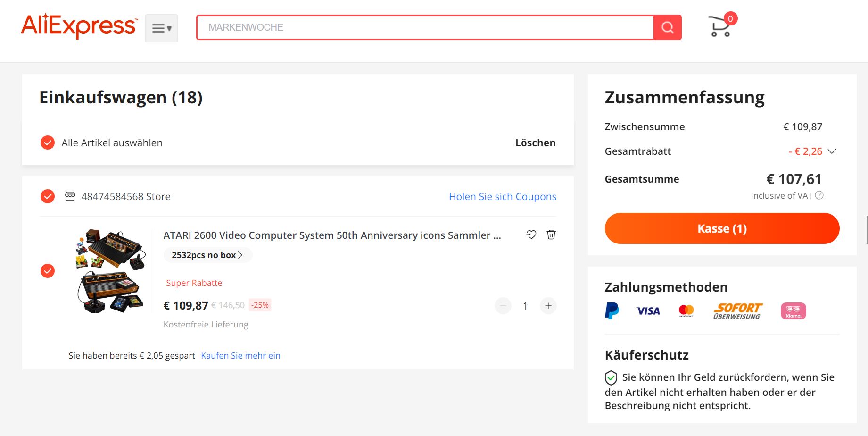Open 'Holen Sie sich Coupons' link

coord(502,196)
